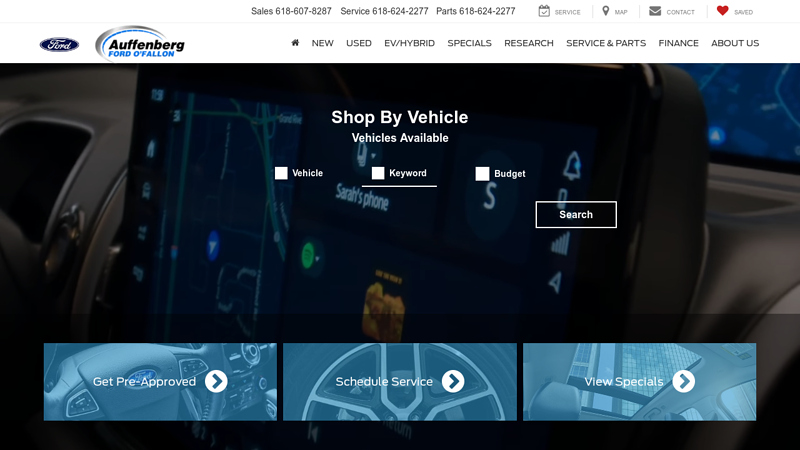Open the NEW menu

[322, 43]
